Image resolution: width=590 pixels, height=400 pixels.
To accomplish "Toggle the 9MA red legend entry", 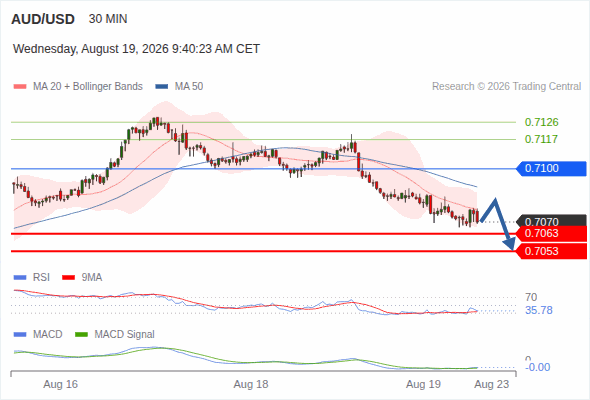I will pyautogui.click(x=82, y=278).
